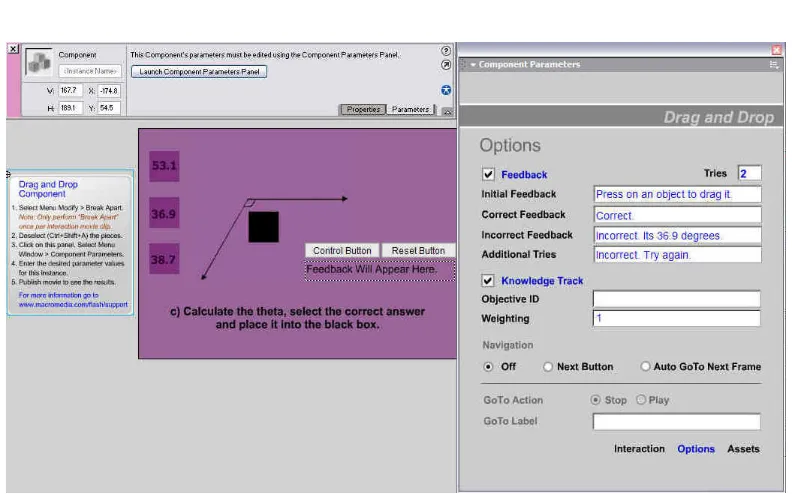Click the component cubes icon
This screenshot has width=792, height=494.
(x=39, y=63)
